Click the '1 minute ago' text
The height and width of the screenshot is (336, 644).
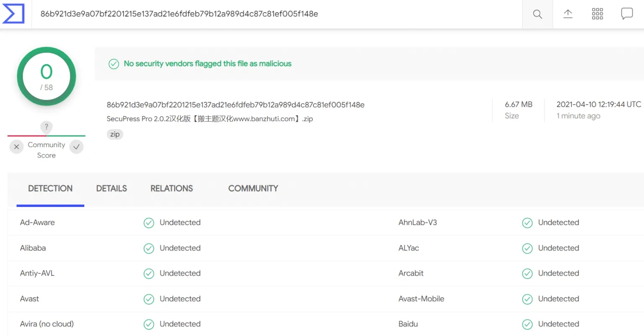pyautogui.click(x=578, y=116)
